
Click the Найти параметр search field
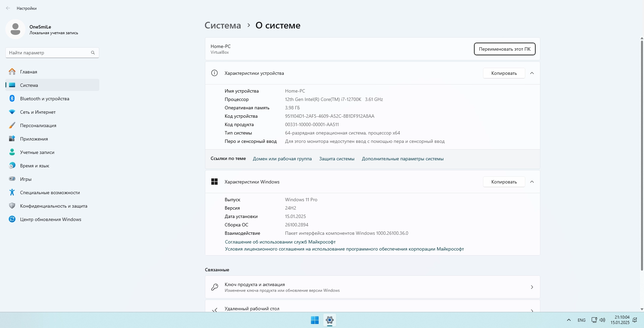tap(52, 53)
